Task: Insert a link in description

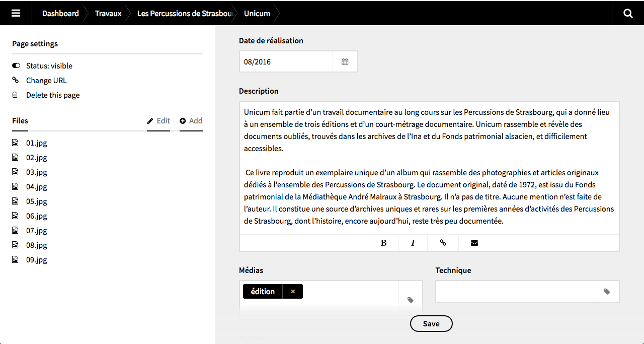Action: click(443, 243)
